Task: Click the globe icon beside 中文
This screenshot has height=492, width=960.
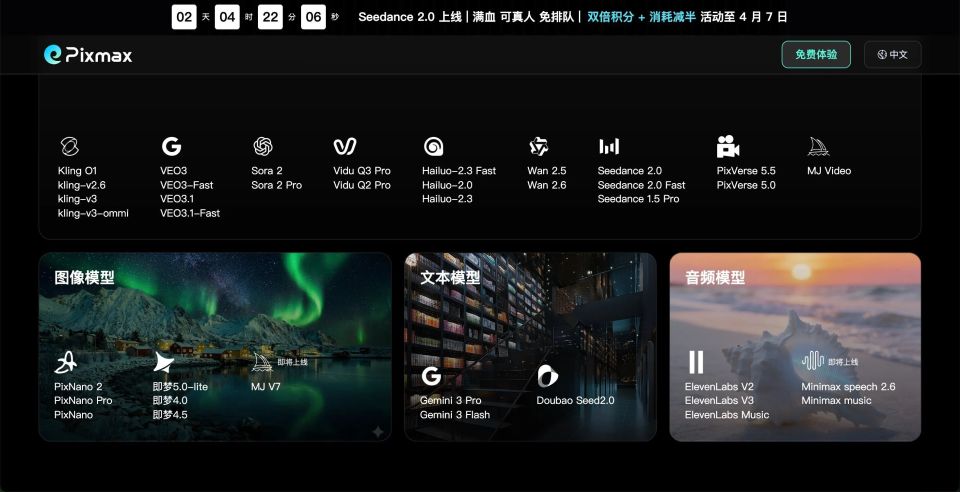Action: (882, 54)
